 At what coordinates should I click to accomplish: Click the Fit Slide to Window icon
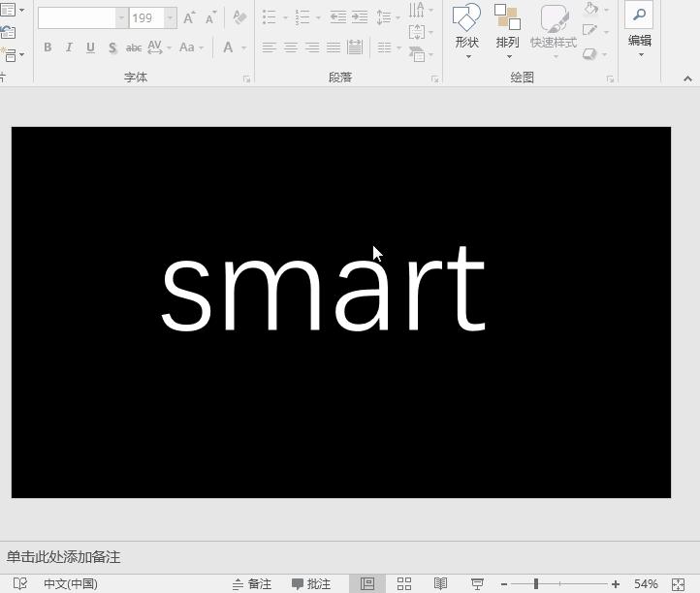pos(679,583)
